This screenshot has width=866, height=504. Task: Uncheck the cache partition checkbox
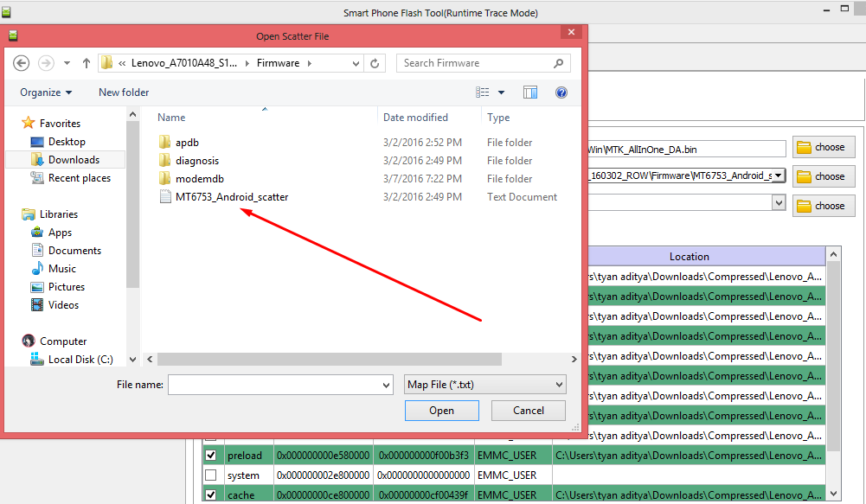210,495
